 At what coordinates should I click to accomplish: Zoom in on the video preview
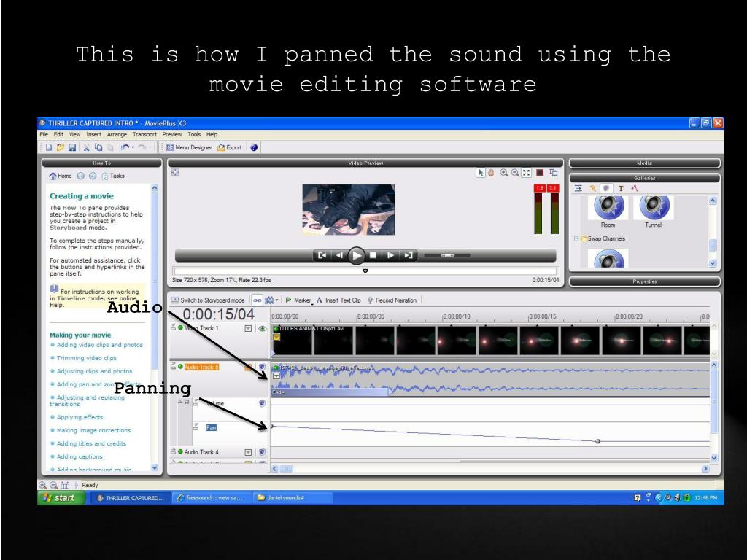click(503, 173)
